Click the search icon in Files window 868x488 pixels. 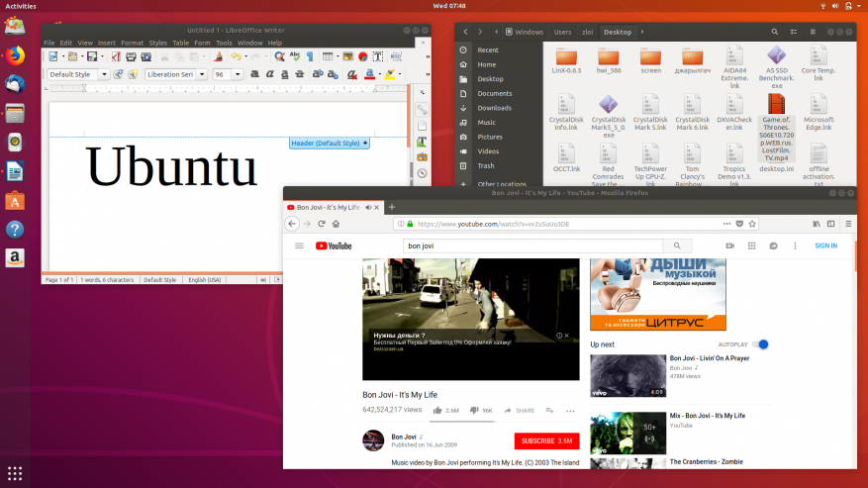tap(774, 32)
